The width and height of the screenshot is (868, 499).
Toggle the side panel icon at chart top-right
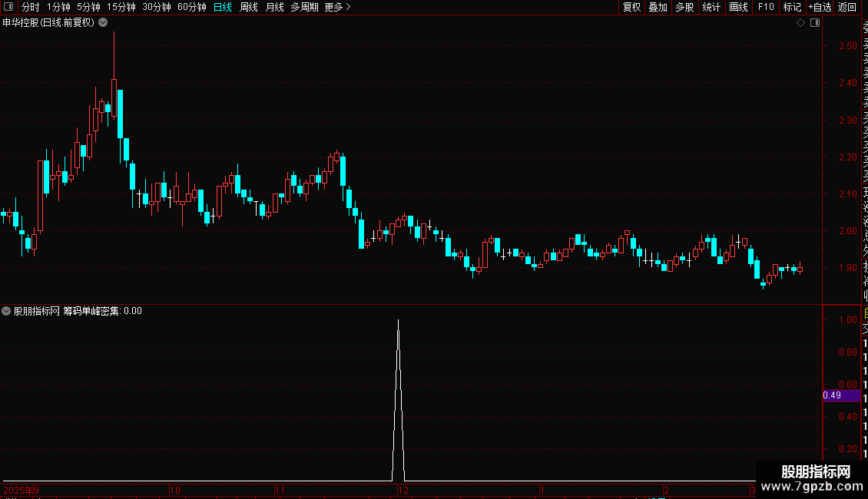tap(815, 23)
